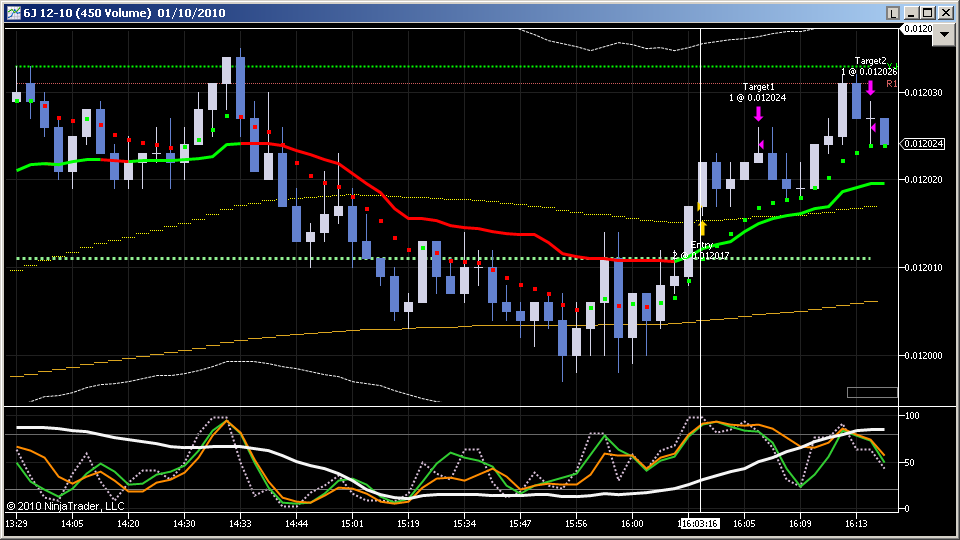The height and width of the screenshot is (540, 960).
Task: Click the '1 @ 0.012024' execution text
Action: coord(757,97)
